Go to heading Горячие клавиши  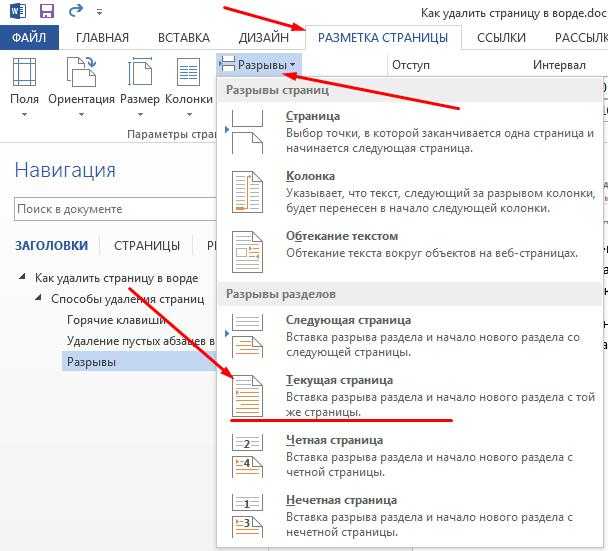(x=117, y=320)
